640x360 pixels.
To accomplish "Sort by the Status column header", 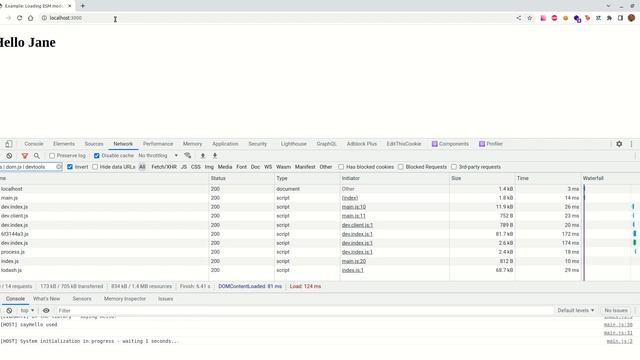I will click(x=242, y=178).
